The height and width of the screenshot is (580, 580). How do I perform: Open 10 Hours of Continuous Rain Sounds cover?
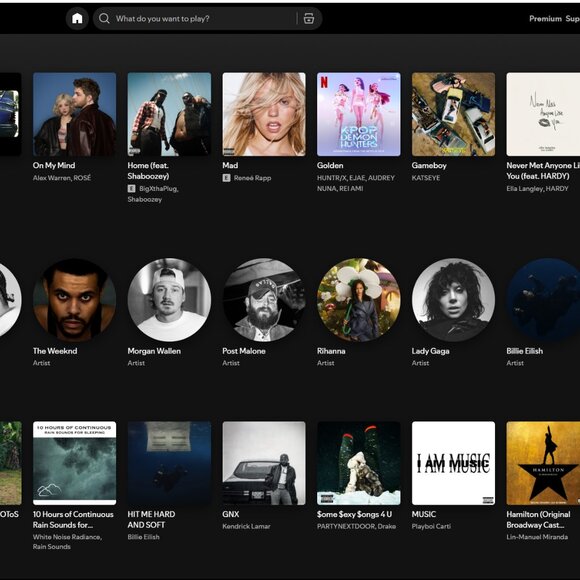[74, 463]
